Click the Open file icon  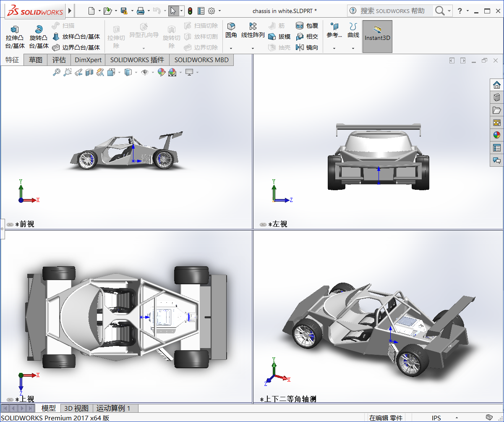[x=107, y=11]
